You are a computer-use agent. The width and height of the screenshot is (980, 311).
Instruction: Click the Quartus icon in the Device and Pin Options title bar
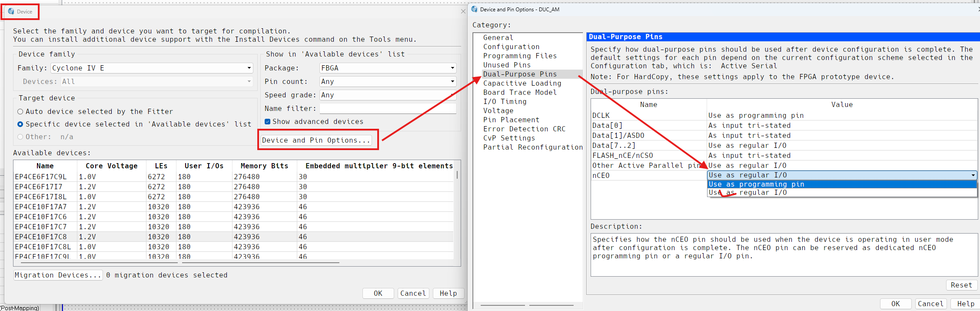(474, 9)
